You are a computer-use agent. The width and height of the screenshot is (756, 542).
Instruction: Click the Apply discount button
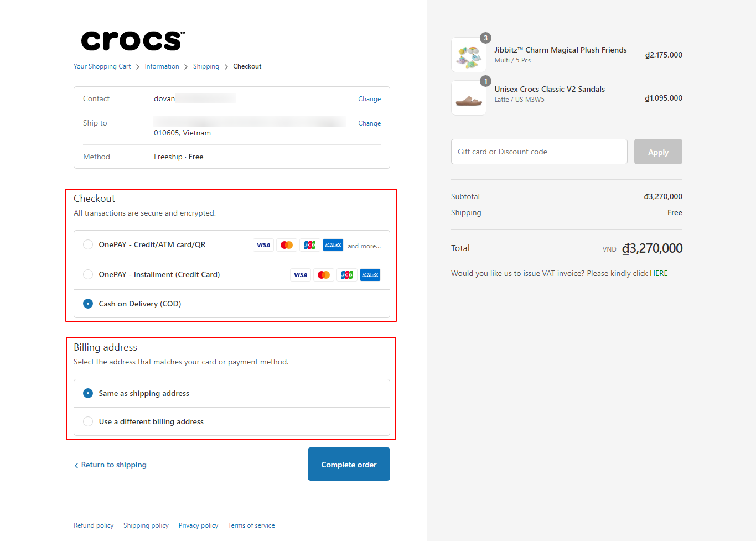[x=658, y=152]
